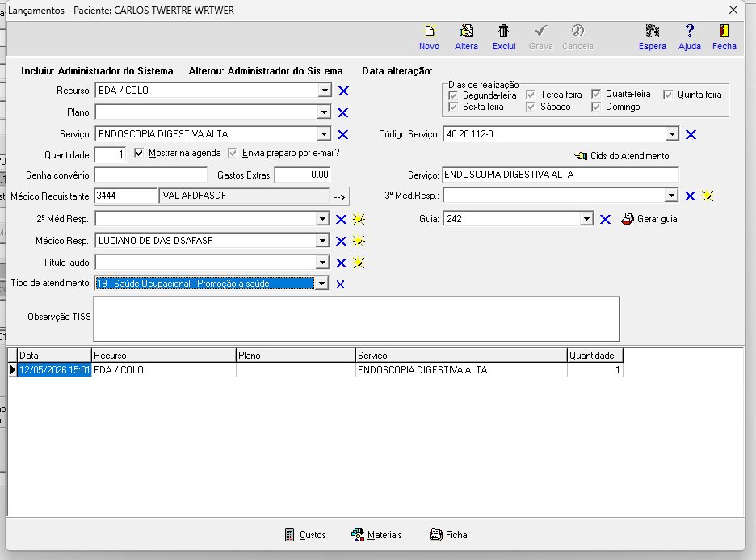This screenshot has height=560, width=756.
Task: Open Ajuda help icon
Action: tap(690, 32)
